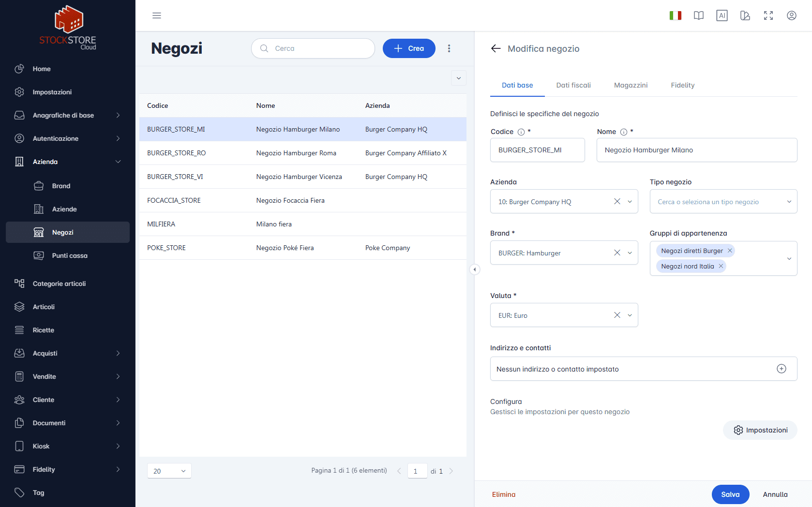The image size is (812, 507).
Task: Click the AI assistant icon
Action: (x=722, y=15)
